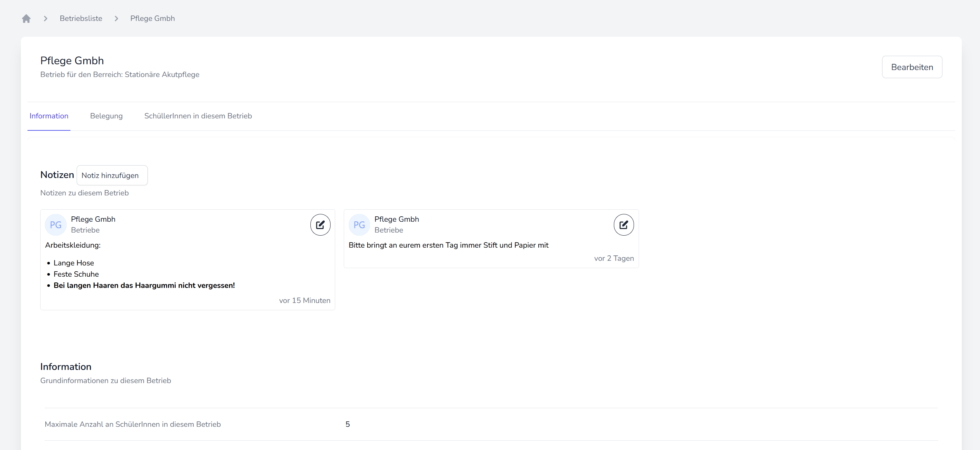Edit the Arbeitskleidung note via pencil icon

320,225
